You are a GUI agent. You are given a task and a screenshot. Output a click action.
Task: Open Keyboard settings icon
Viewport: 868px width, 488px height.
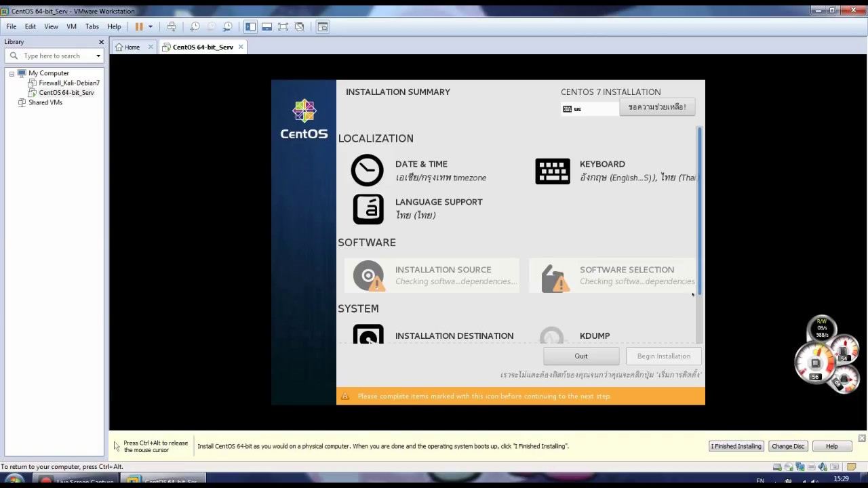click(553, 171)
